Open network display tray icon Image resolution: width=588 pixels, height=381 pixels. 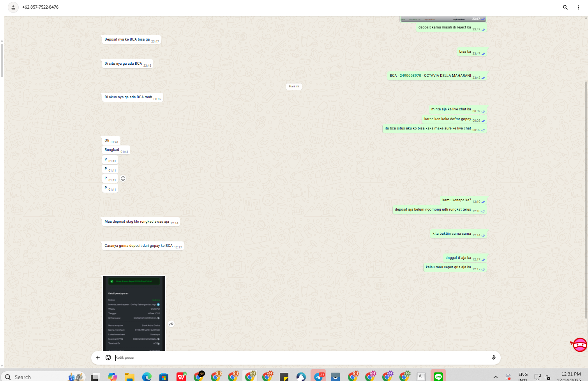[537, 377]
